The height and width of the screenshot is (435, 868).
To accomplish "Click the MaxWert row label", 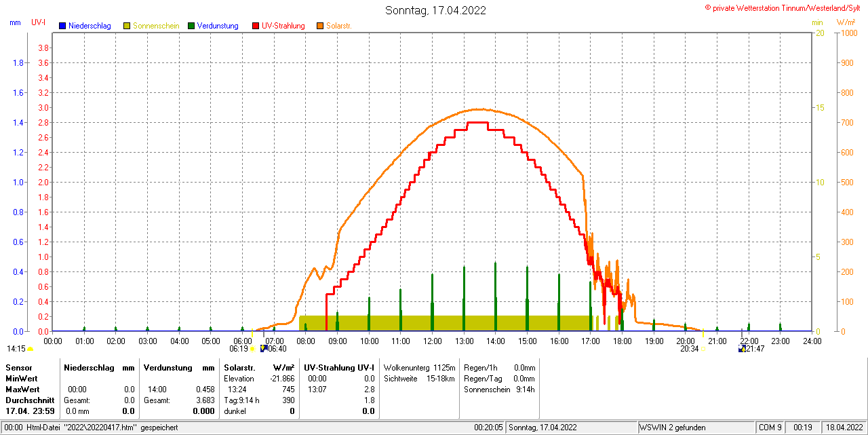I will click(x=22, y=390).
